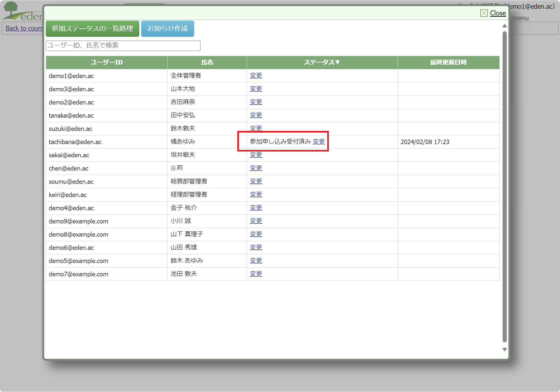Click the vertical scrollbar thumb
The height and width of the screenshot is (392, 560).
(505, 186)
